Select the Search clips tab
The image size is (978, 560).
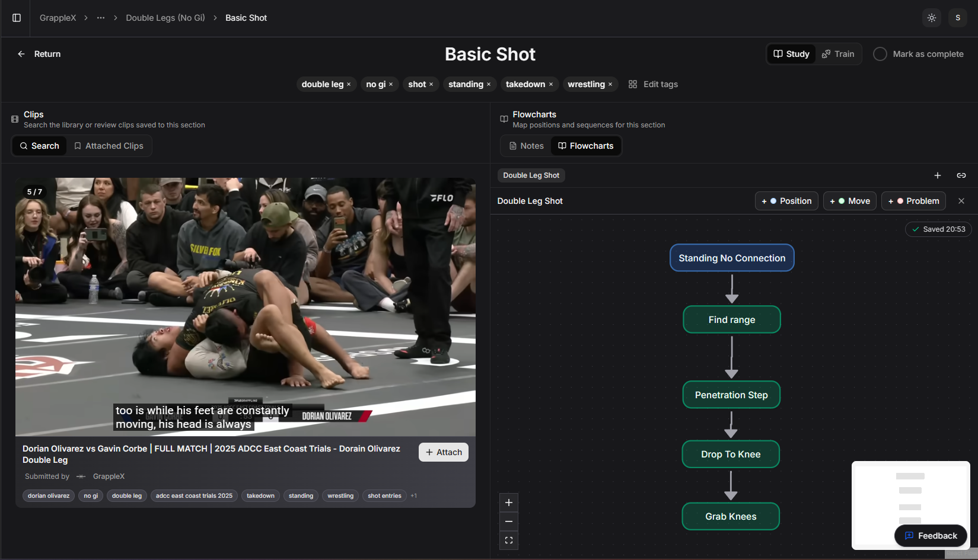(39, 146)
